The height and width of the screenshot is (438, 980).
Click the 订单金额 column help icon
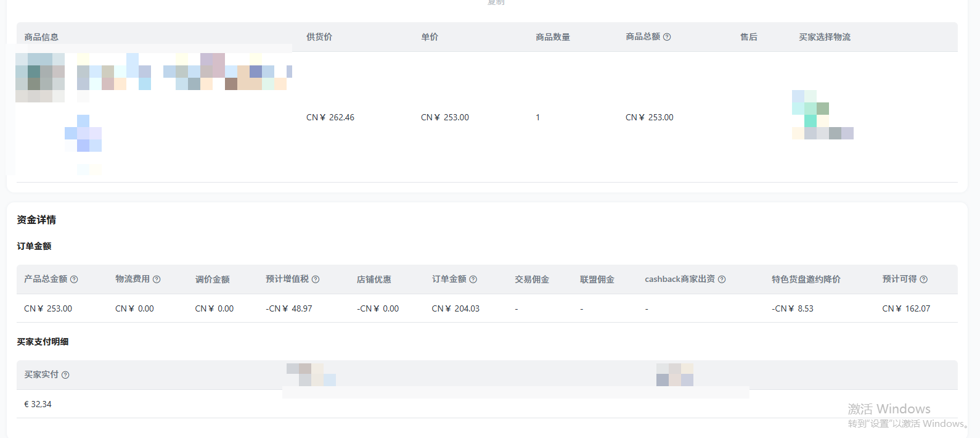click(x=473, y=279)
